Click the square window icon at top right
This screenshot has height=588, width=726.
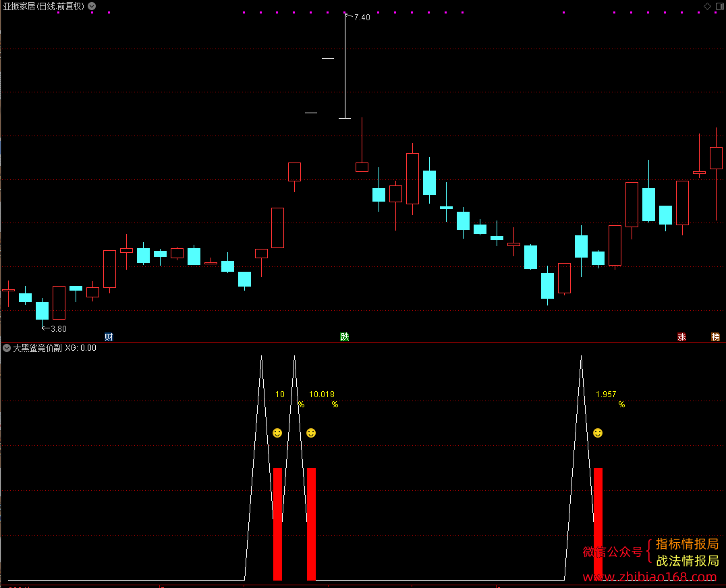721,6
